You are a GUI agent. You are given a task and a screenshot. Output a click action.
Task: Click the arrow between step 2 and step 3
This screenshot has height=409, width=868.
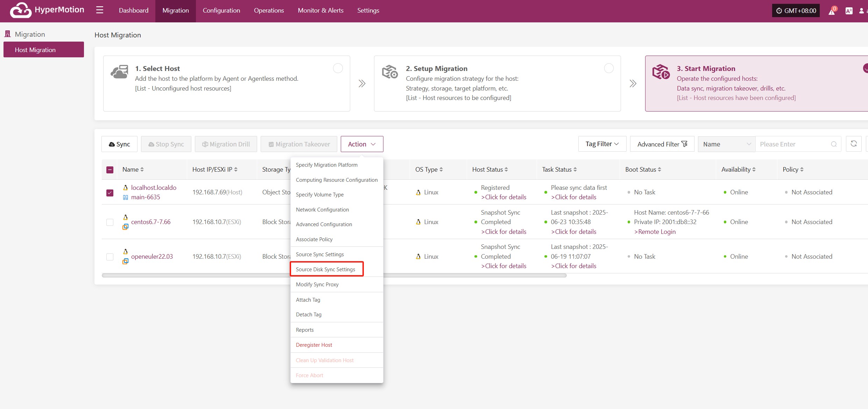(x=633, y=84)
